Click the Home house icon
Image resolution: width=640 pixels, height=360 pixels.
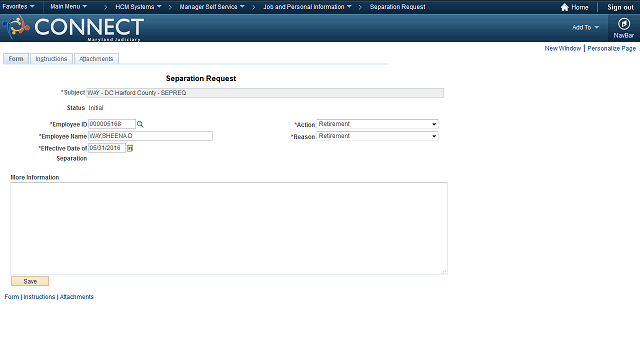coord(564,7)
